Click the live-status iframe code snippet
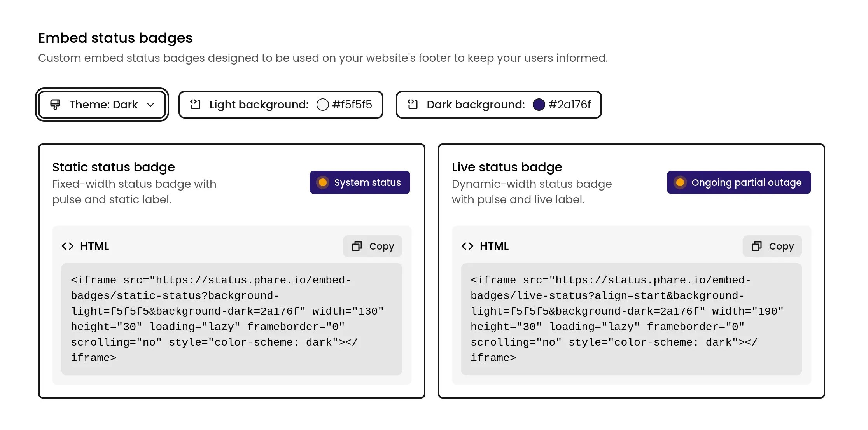Viewport: 868px width, 430px height. tap(632, 319)
